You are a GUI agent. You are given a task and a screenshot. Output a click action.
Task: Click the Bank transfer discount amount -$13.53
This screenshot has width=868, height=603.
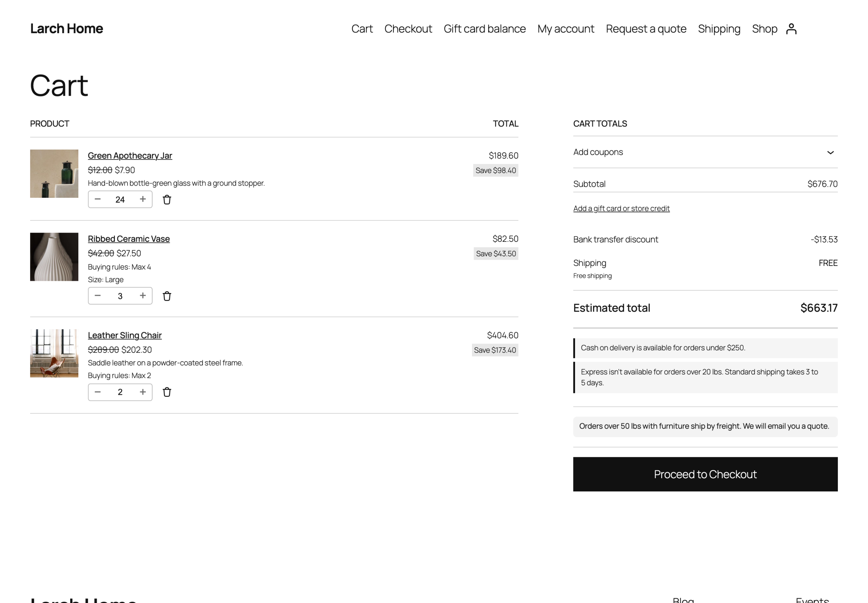point(824,239)
